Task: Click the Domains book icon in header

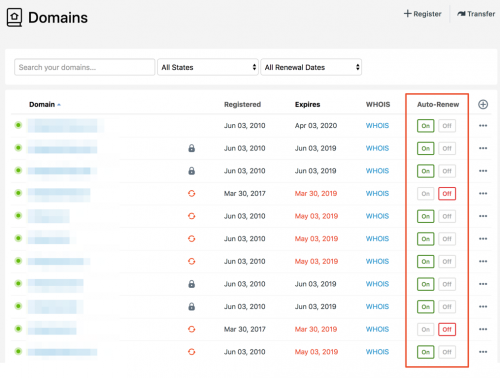Action: (14, 17)
